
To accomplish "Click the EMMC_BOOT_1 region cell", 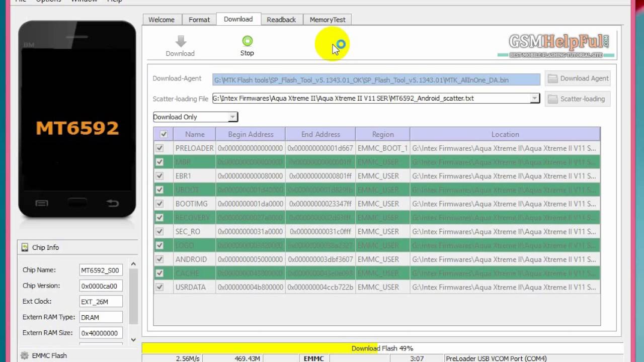I will point(383,148).
